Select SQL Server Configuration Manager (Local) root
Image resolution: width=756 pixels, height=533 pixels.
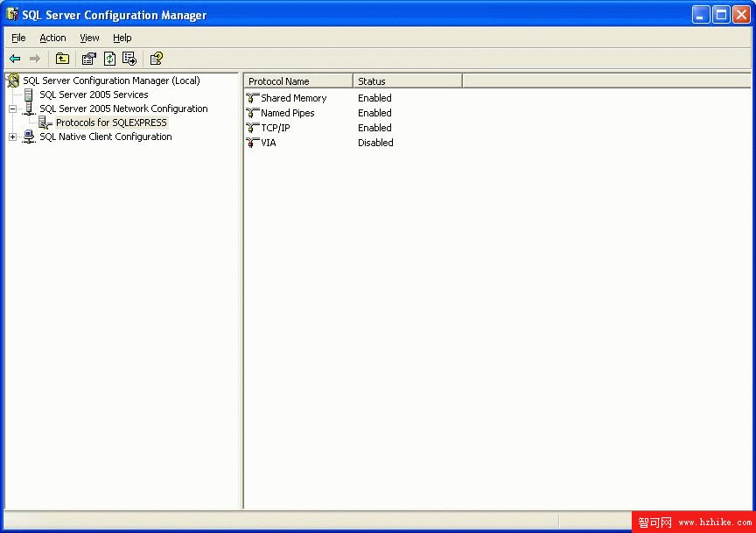click(111, 81)
